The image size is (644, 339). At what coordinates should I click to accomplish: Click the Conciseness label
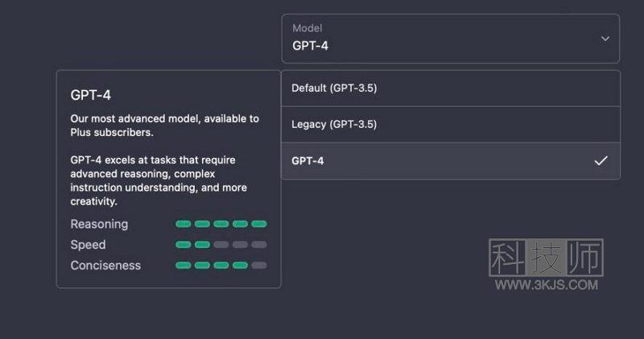tap(105, 266)
